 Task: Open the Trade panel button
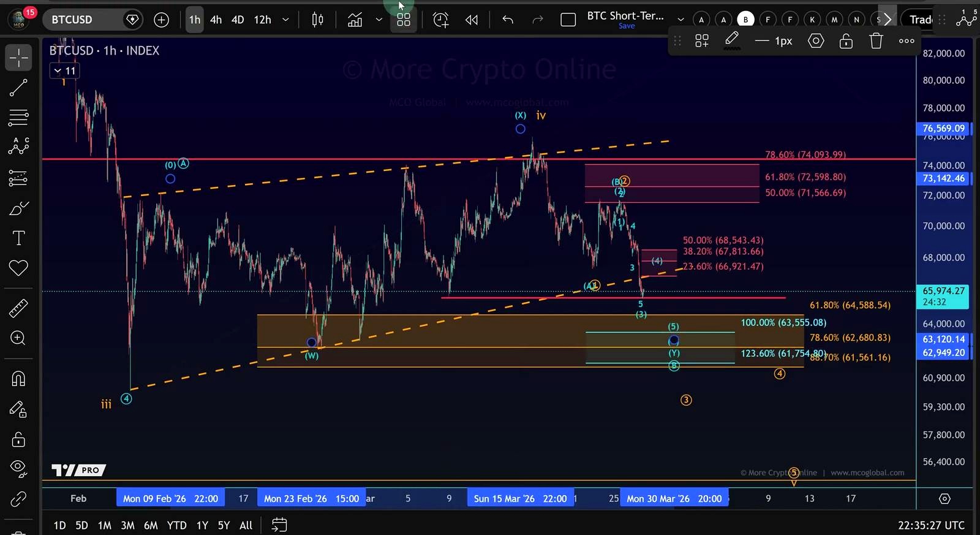[921, 20]
